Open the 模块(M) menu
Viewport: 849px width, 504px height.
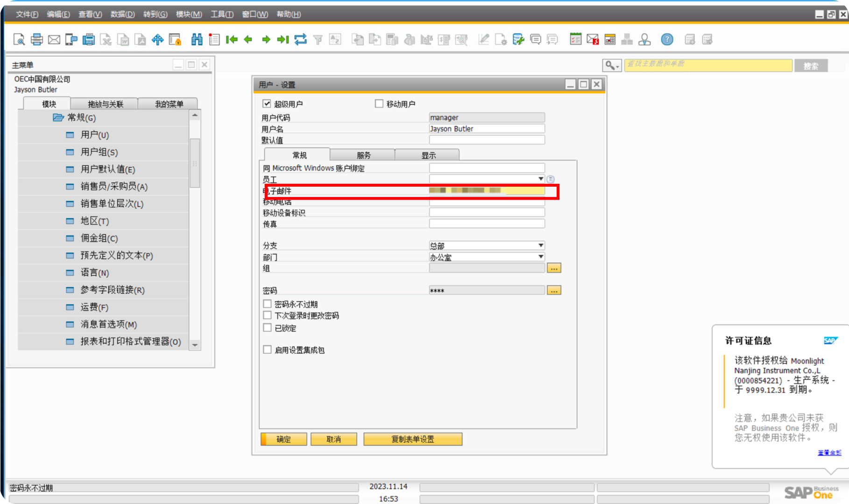coord(189,14)
